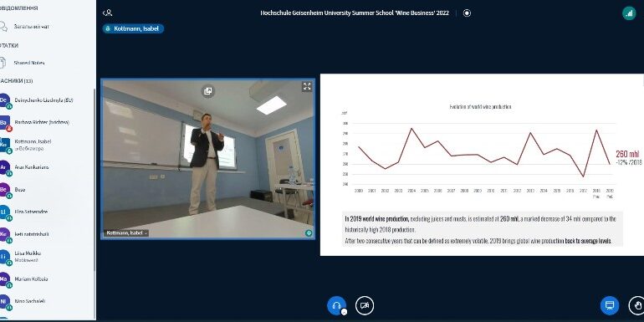Open the audio device chevron by headphones button
644x322 pixels.
point(345,312)
